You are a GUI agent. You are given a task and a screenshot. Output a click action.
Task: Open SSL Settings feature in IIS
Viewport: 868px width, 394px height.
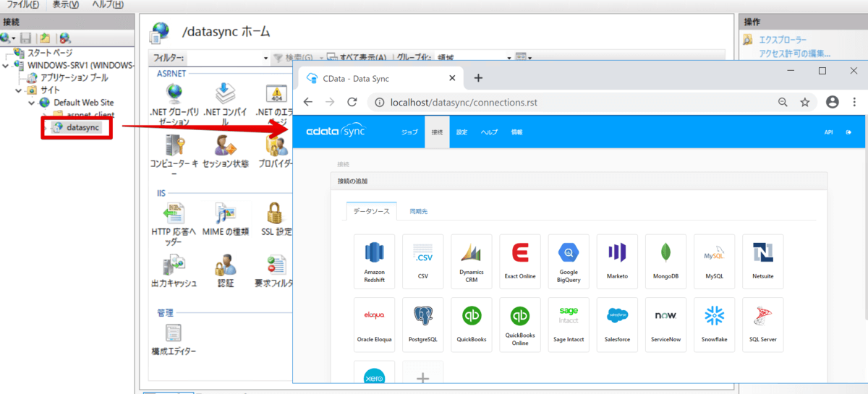click(275, 219)
